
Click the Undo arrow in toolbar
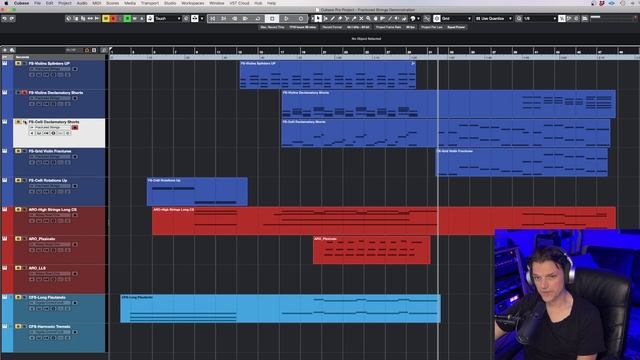click(x=4, y=18)
